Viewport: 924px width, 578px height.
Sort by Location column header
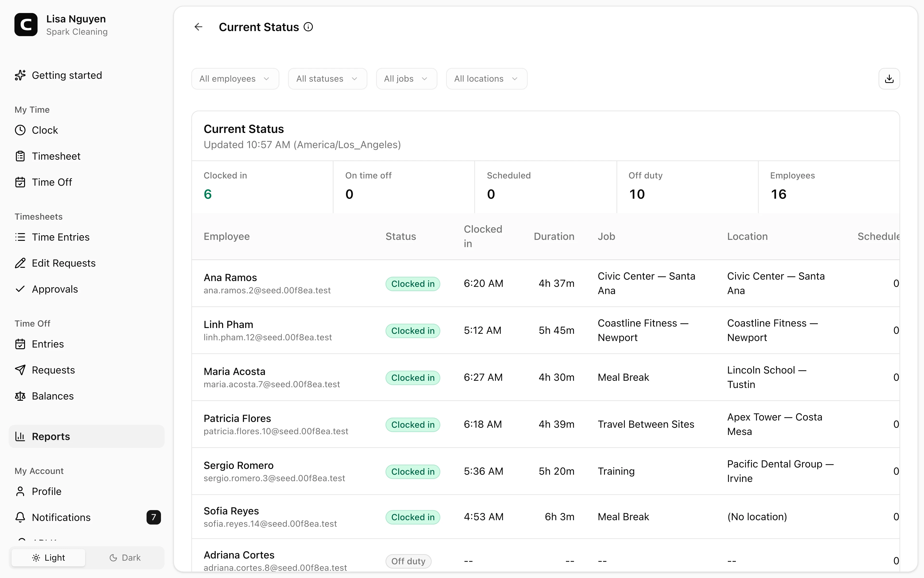pyautogui.click(x=747, y=237)
